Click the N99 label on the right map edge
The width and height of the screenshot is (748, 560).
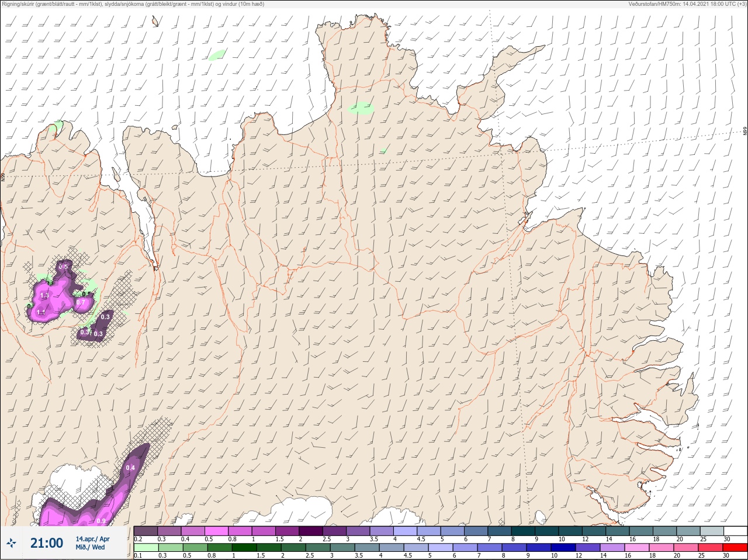coord(745,132)
